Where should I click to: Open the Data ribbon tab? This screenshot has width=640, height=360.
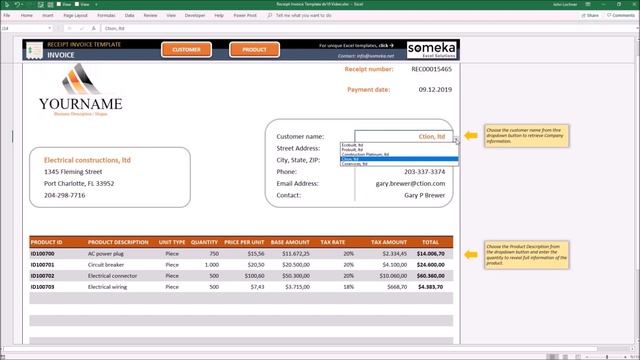tap(129, 15)
